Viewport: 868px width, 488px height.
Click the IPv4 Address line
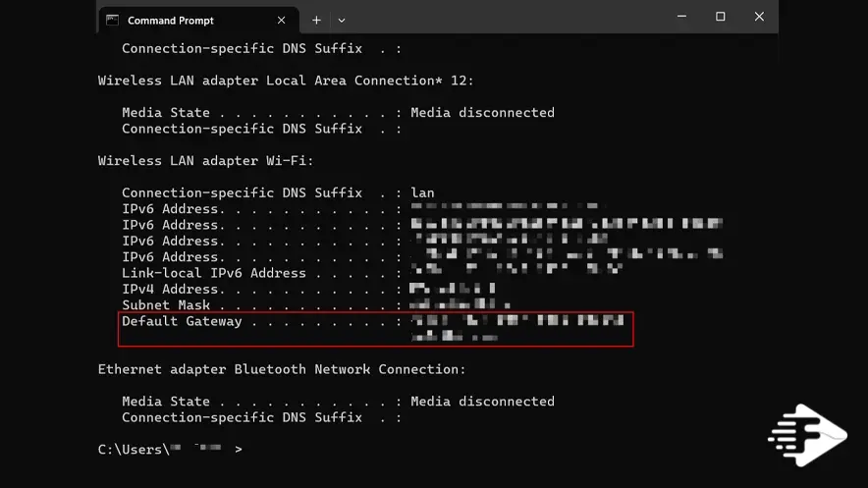[x=308, y=290]
